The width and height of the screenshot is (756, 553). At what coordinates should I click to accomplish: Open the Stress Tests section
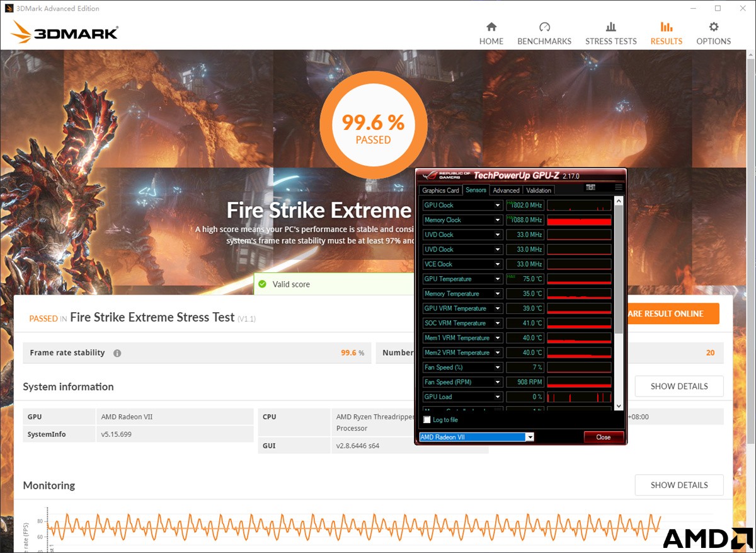tap(611, 33)
